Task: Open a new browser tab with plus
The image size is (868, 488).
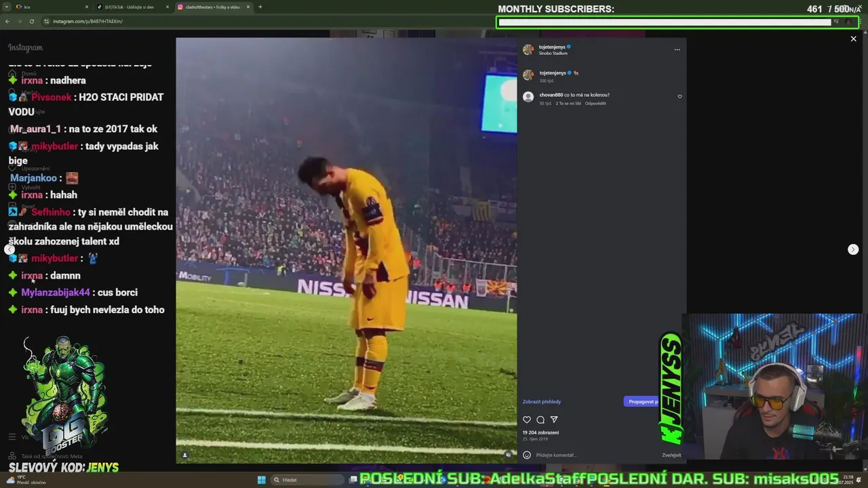Action: [x=260, y=7]
